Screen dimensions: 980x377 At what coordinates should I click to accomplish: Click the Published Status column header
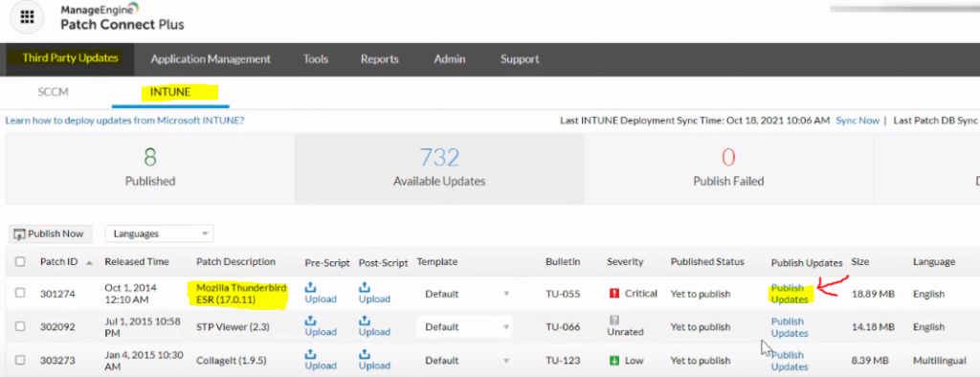tap(707, 261)
